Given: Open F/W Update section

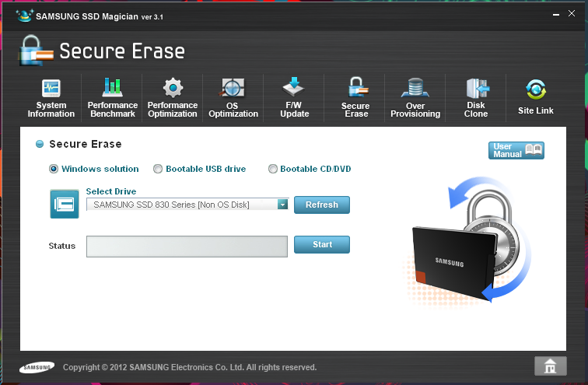Looking at the screenshot, I should (294, 98).
